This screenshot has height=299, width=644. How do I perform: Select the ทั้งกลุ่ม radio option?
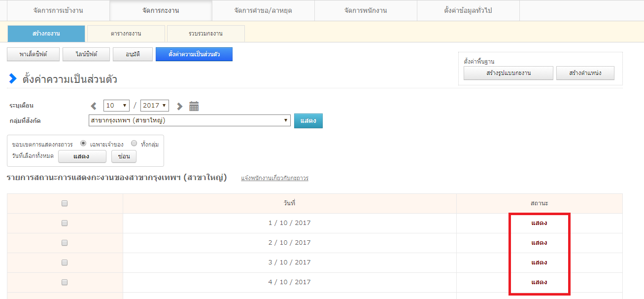pyautogui.click(x=134, y=144)
